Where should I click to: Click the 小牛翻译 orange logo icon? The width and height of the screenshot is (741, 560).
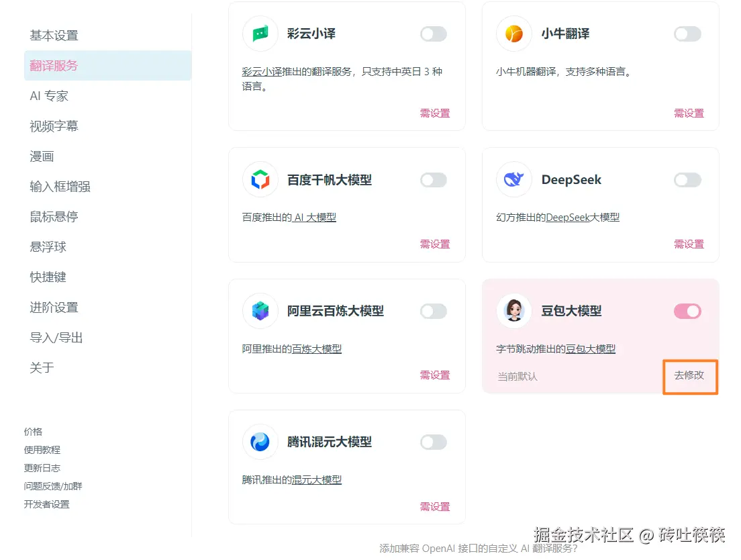(x=514, y=34)
